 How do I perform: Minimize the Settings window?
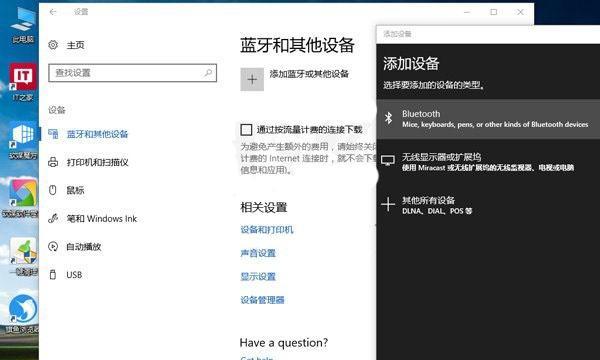click(x=467, y=12)
